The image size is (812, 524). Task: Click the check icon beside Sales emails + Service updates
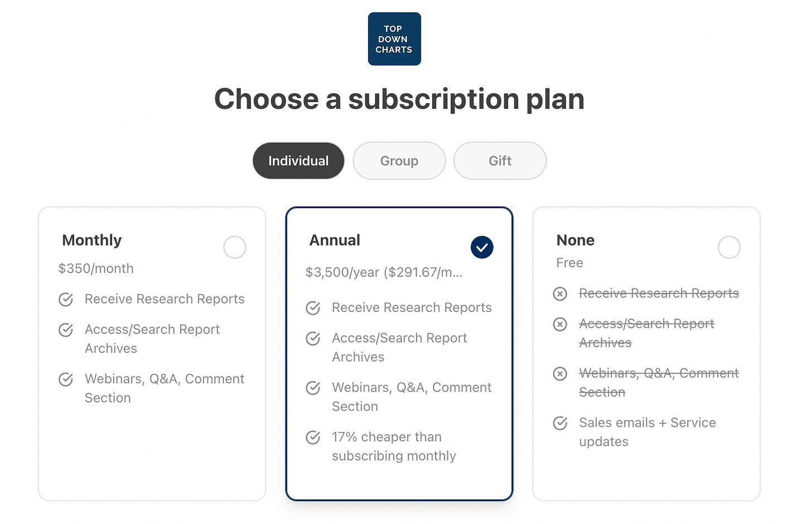(560, 424)
